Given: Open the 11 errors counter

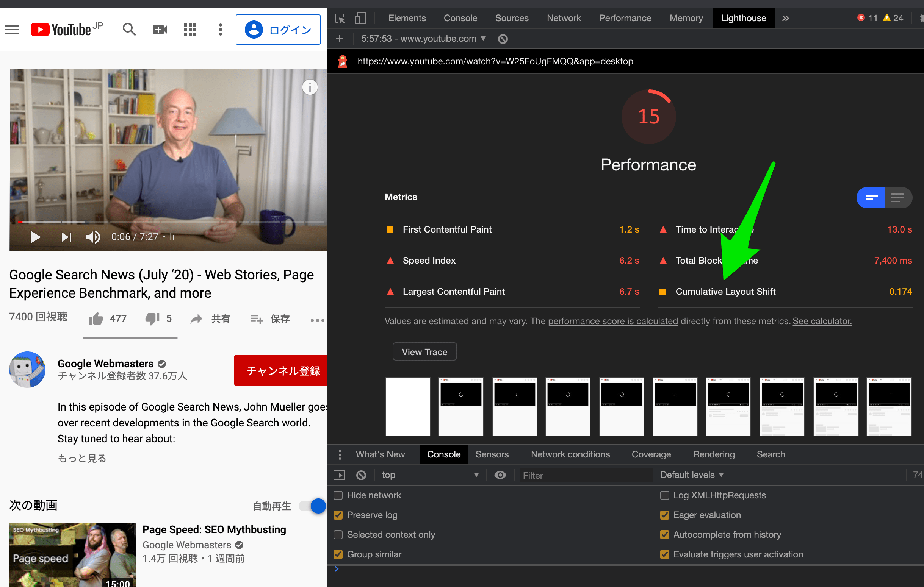Looking at the screenshot, I should pos(868,18).
